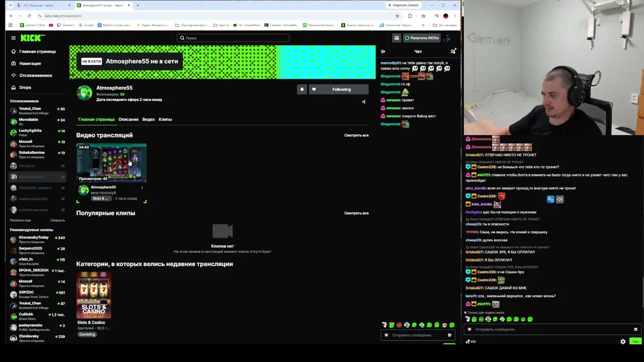Screen dimensions: 644x362
Task: Open emoji picker in Kick chat input
Action: [449, 335]
